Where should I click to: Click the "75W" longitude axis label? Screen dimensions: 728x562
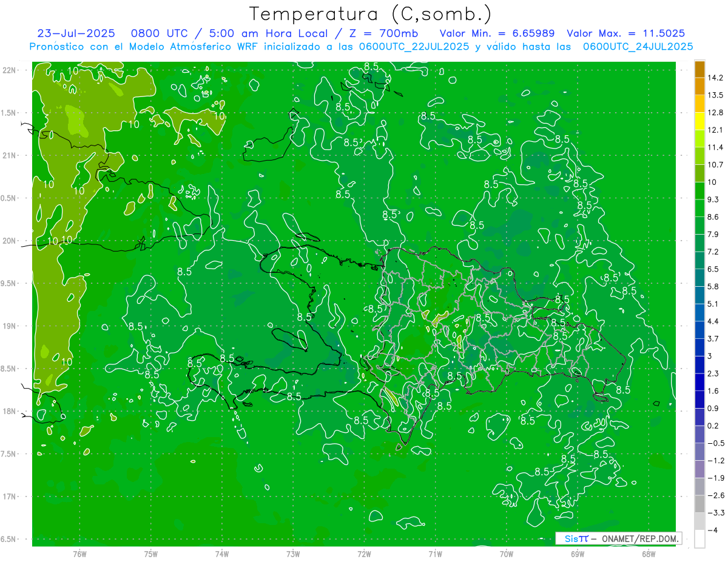(151, 554)
